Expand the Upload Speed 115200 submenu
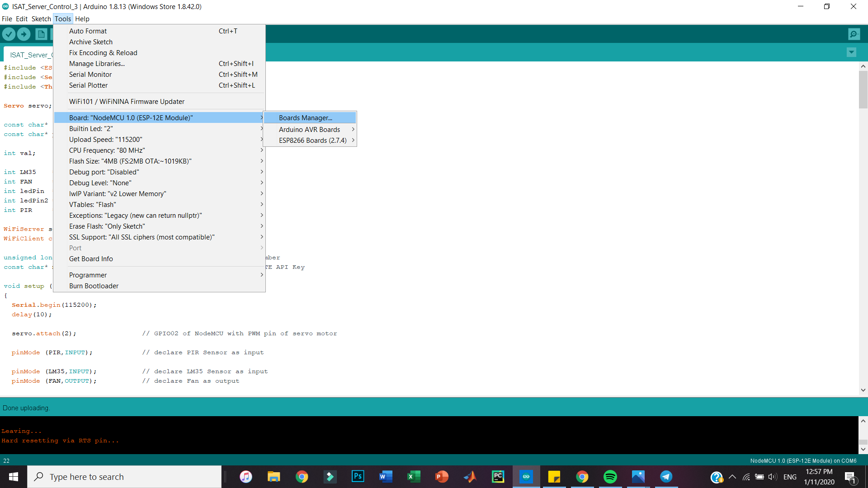868x488 pixels. click(x=159, y=140)
